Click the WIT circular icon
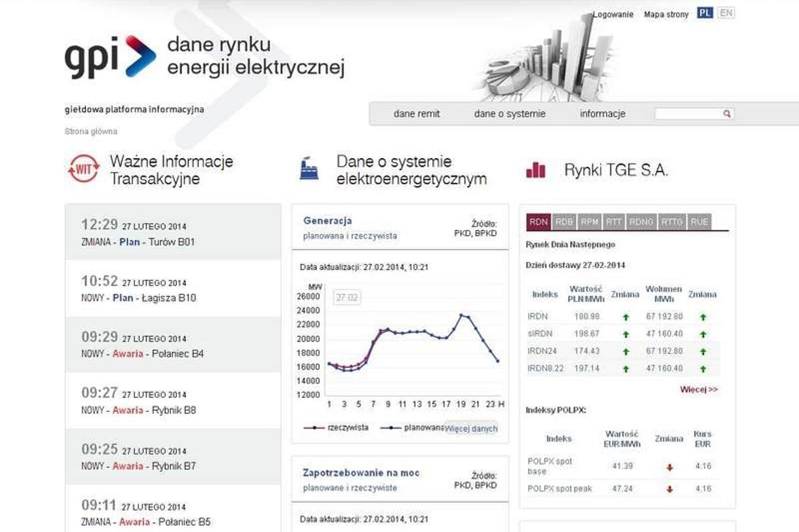This screenshot has height=532, width=799. point(83,169)
